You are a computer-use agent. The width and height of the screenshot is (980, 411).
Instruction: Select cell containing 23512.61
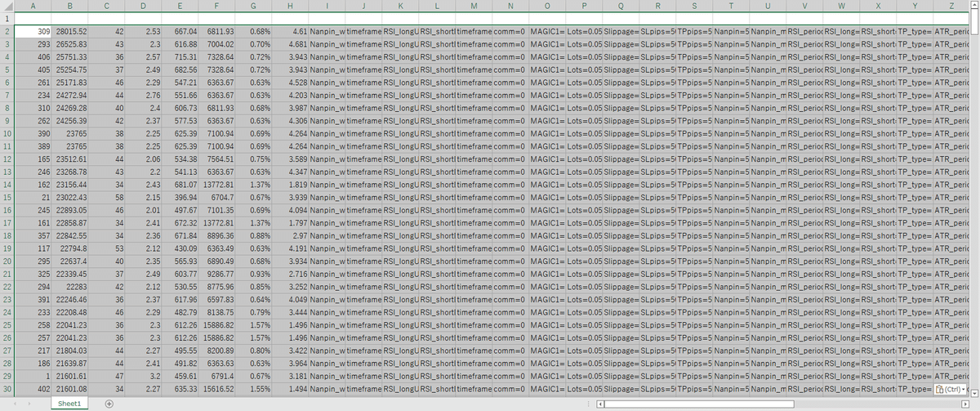click(x=70, y=159)
